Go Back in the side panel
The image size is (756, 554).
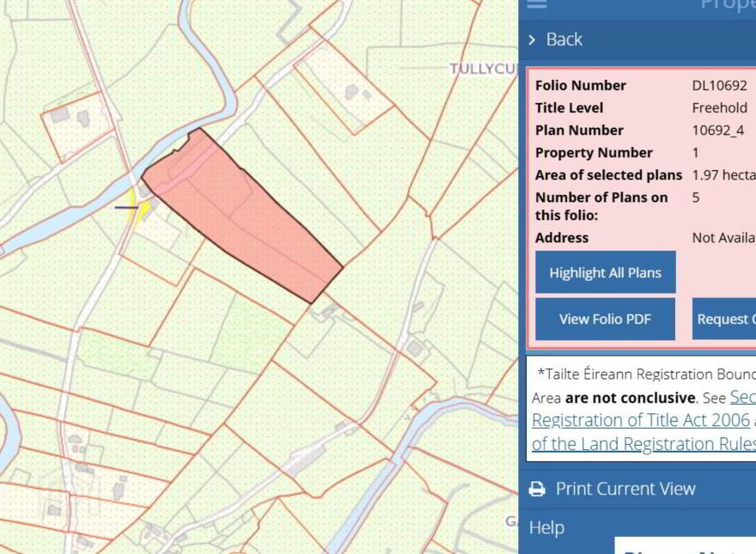click(564, 40)
